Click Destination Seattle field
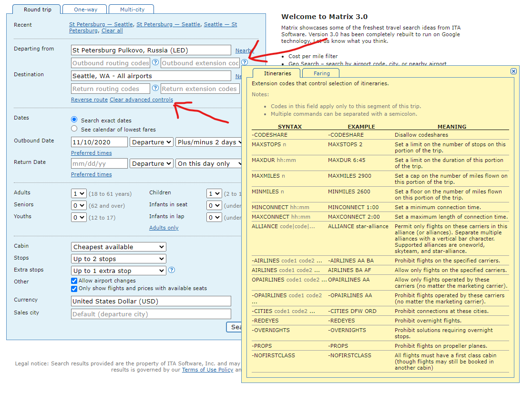 click(151, 76)
